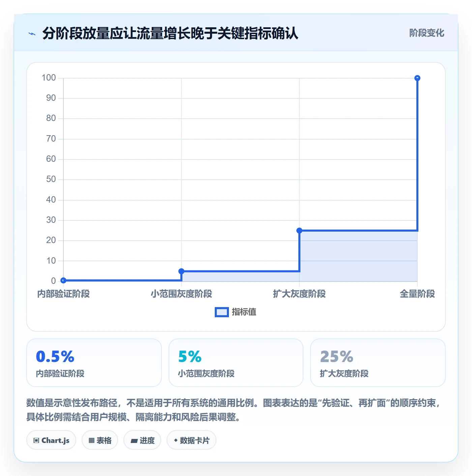Click the 0.5% 内部验证阶段 stat card
The height and width of the screenshot is (476, 472).
point(94,363)
